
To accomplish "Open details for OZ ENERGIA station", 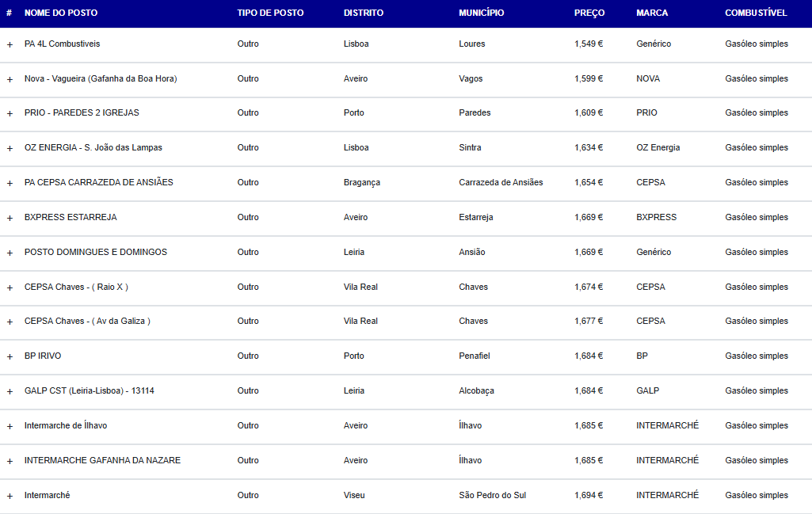I will [10, 148].
